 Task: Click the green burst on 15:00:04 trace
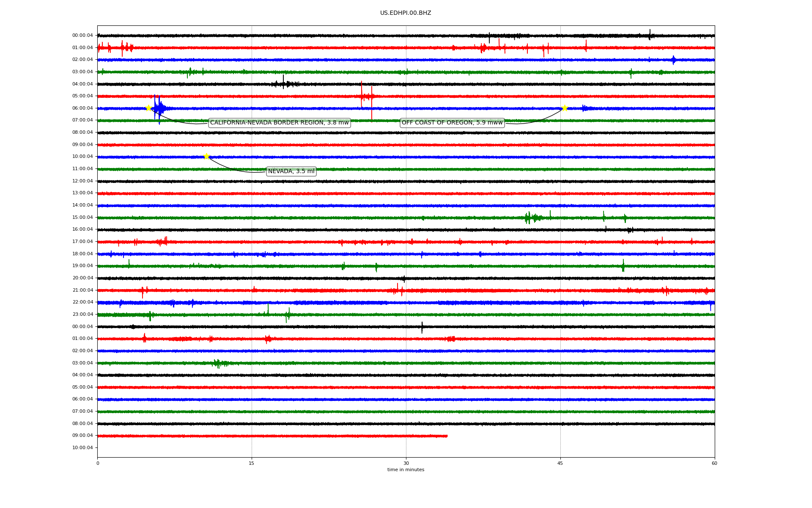(x=529, y=218)
